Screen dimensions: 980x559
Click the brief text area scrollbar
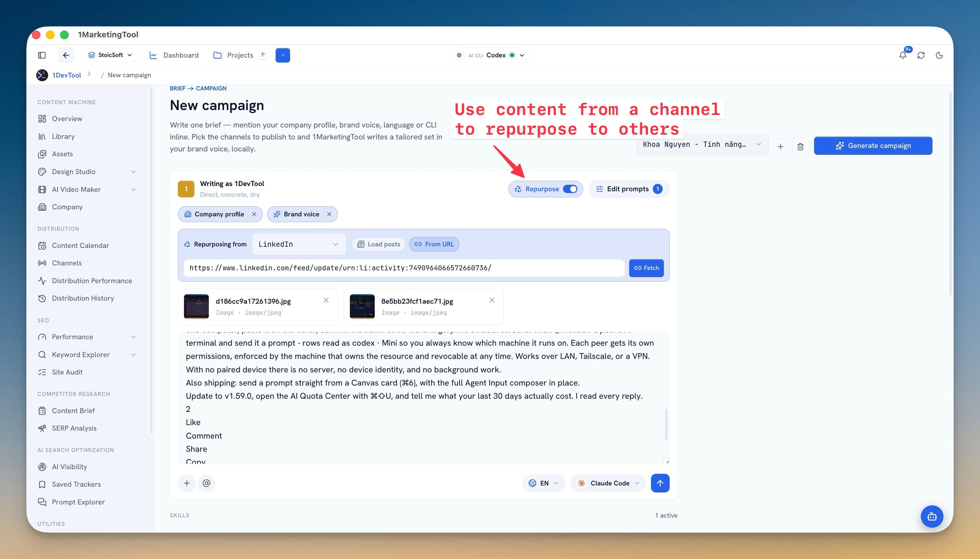coord(666,424)
